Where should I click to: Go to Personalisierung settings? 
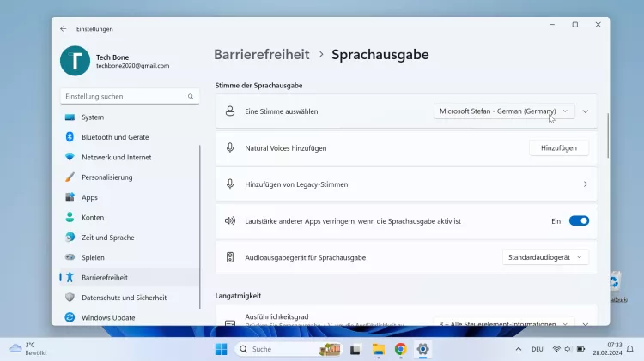(130, 177)
